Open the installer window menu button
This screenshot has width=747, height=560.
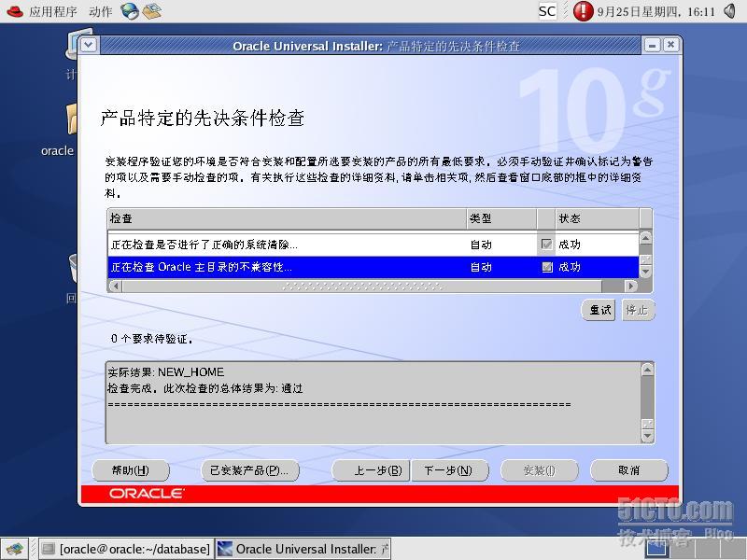click(89, 45)
